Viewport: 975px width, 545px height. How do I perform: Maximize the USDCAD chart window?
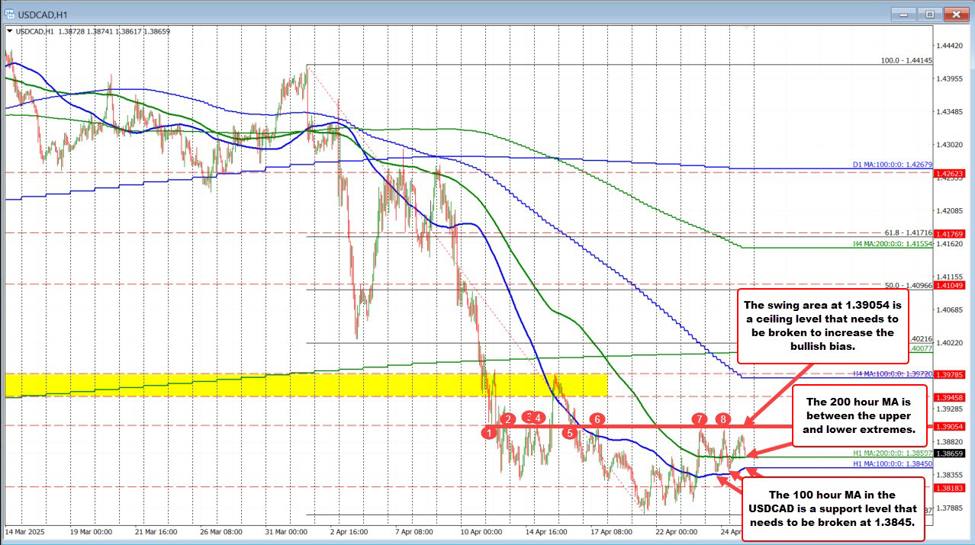(928, 12)
